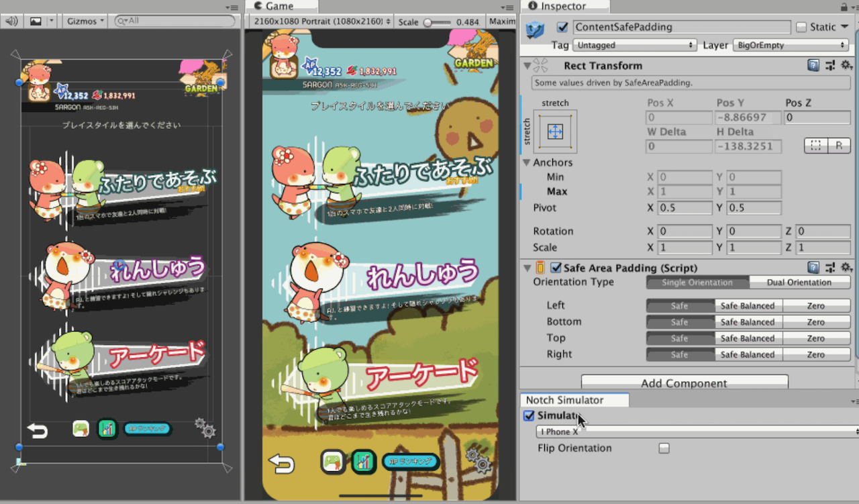Click the green chart icon in Game view
859x504 pixels.
pyautogui.click(x=363, y=461)
